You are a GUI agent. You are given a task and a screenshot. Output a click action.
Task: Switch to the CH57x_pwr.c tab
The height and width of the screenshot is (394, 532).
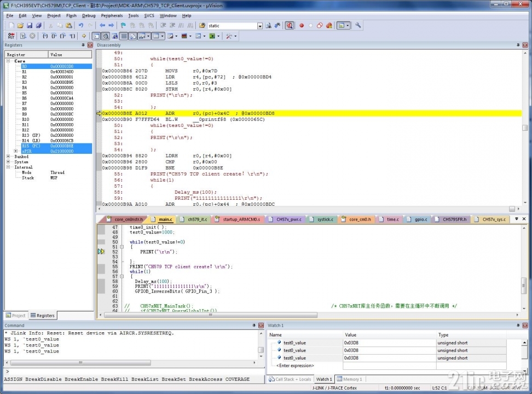click(285, 219)
